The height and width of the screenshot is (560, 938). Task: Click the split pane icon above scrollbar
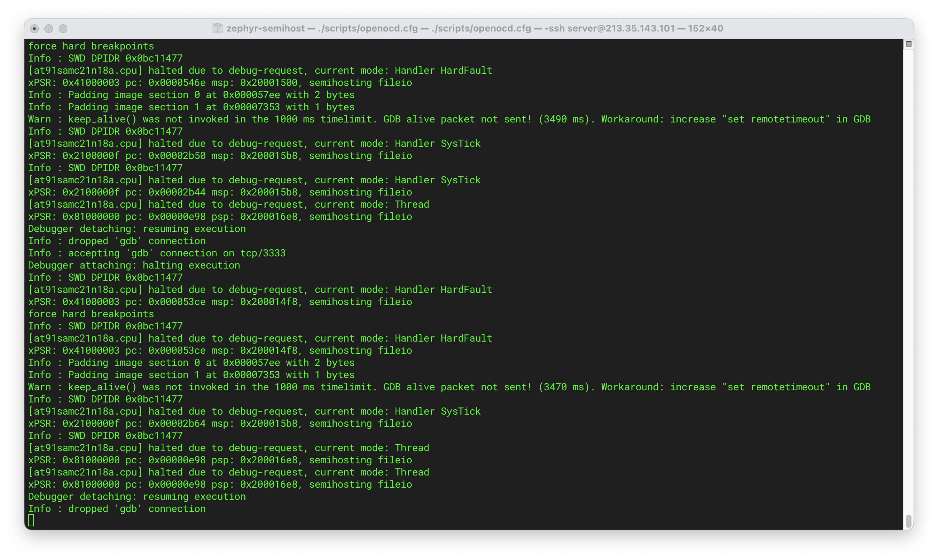coord(908,44)
